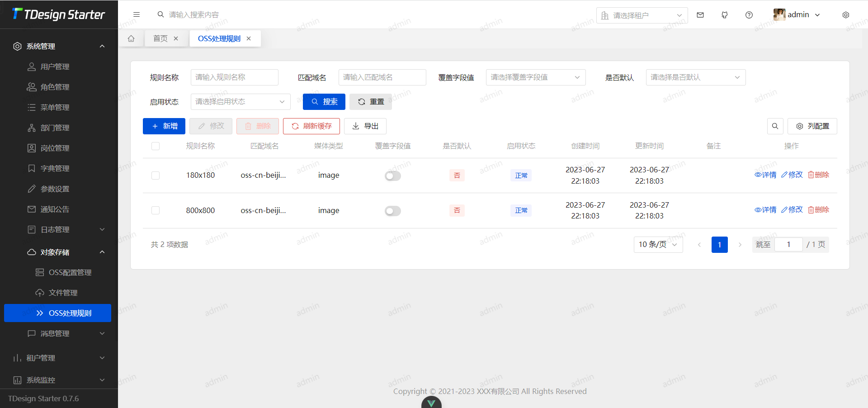Open the 10 条/页 page size selector
The width and height of the screenshot is (868, 408).
[658, 245]
